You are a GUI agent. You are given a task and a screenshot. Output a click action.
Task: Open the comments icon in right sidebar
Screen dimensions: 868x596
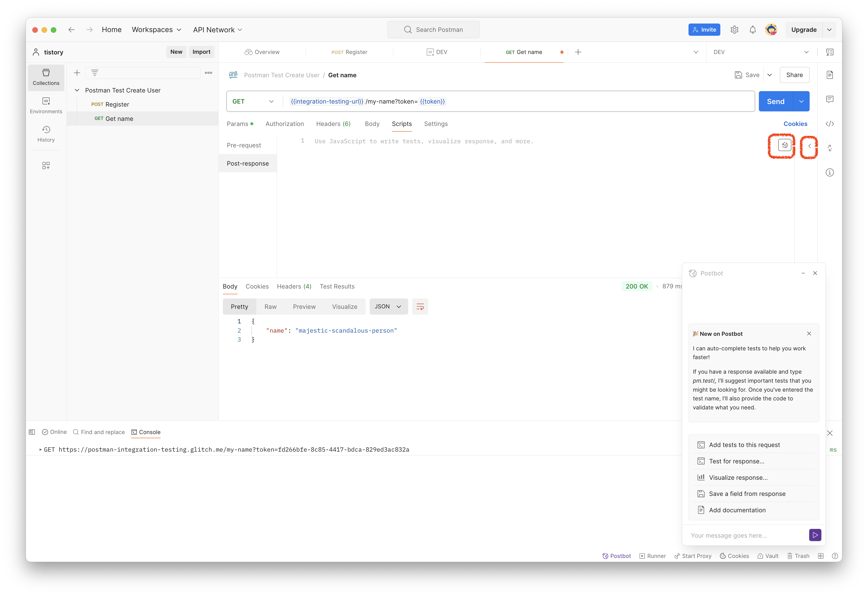click(x=829, y=99)
